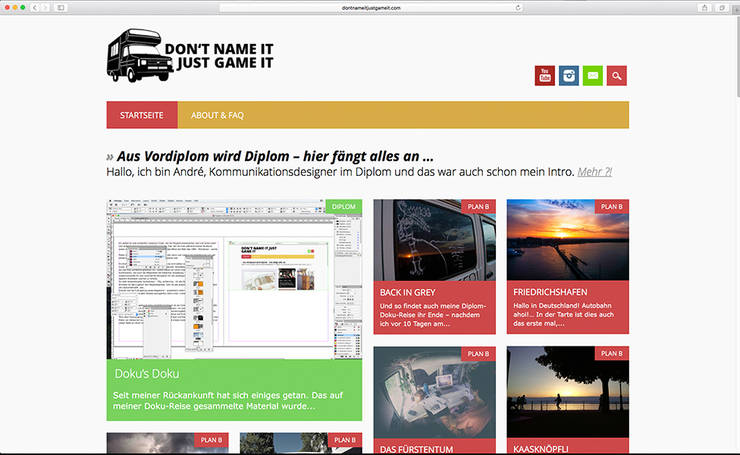Go back with Safari's back arrow
740x455 pixels.
[x=34, y=8]
